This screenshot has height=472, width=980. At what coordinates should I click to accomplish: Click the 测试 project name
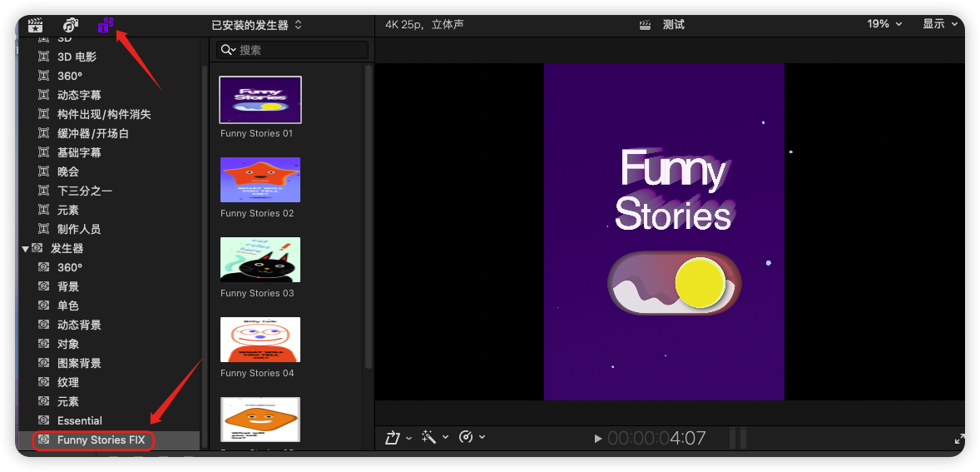pyautogui.click(x=673, y=25)
